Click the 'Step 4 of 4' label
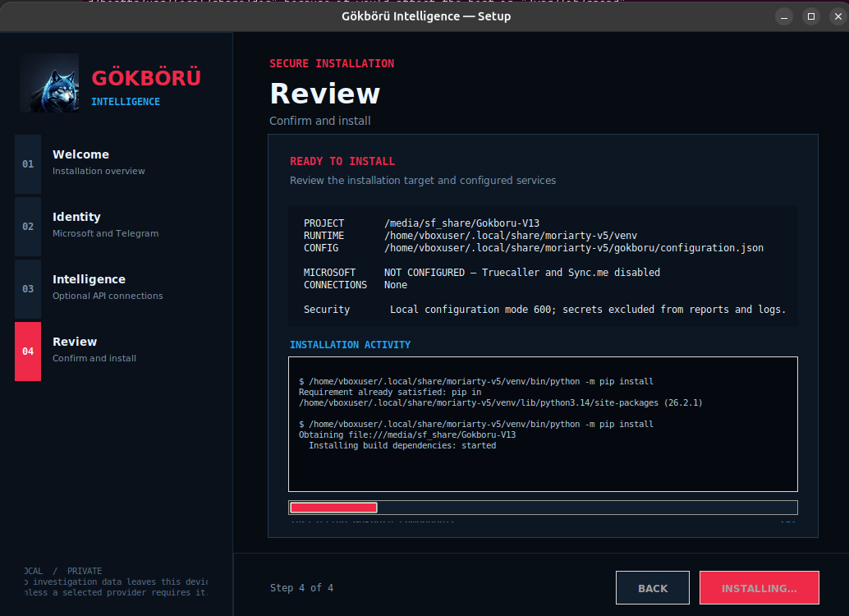Screen dimensions: 849x616 301,588
